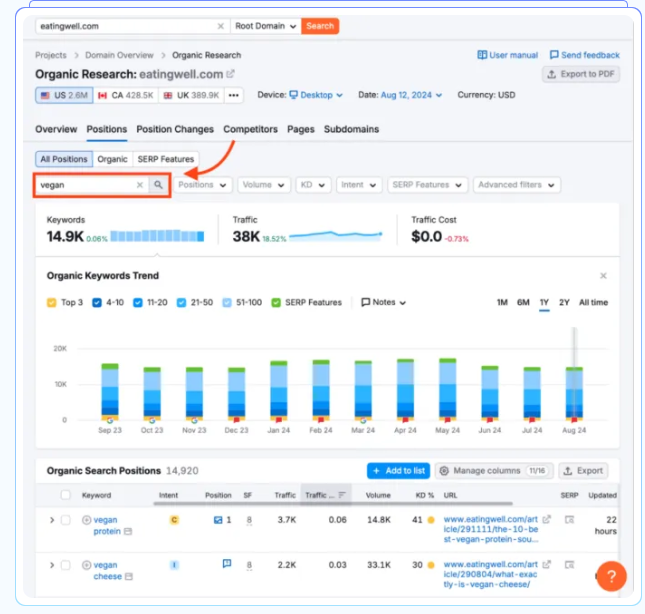Click the orange Search button
Image resolution: width=645 pixels, height=614 pixels.
point(320,26)
